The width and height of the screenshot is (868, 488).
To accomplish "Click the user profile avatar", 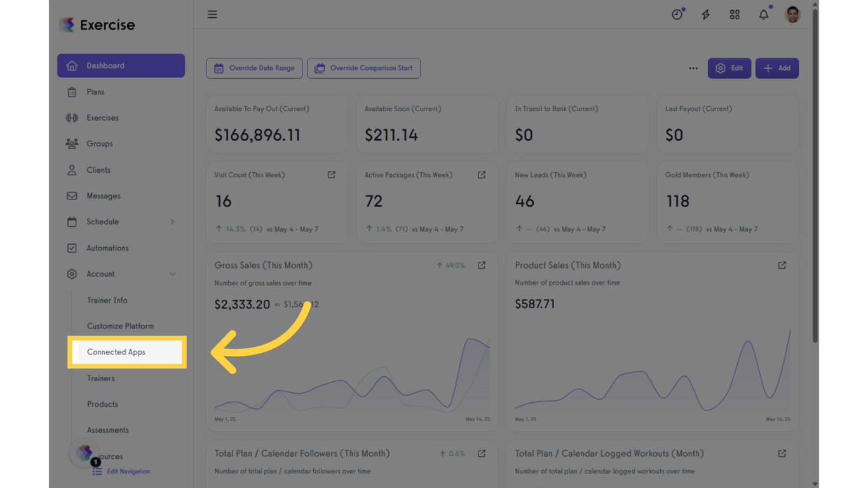I will coord(792,15).
